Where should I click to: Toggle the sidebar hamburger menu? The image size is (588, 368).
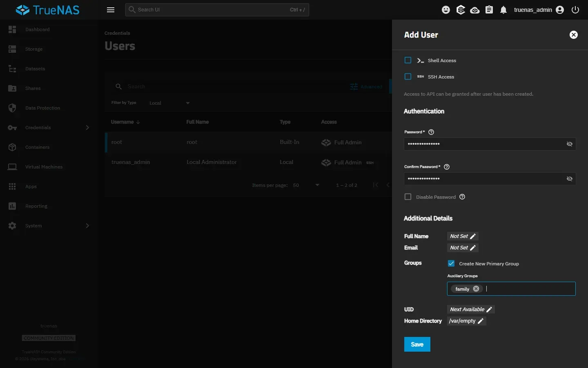click(x=111, y=10)
